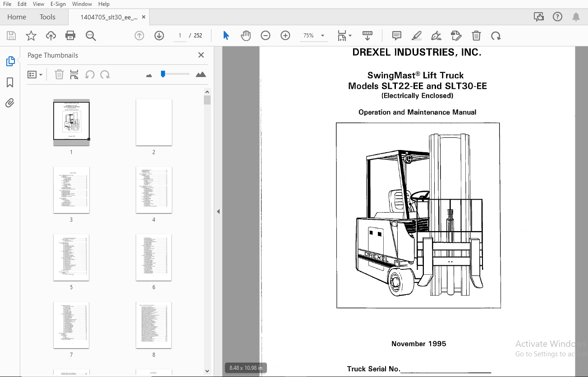Select page 5 thumbnail
The height and width of the screenshot is (377, 588).
pos(71,257)
